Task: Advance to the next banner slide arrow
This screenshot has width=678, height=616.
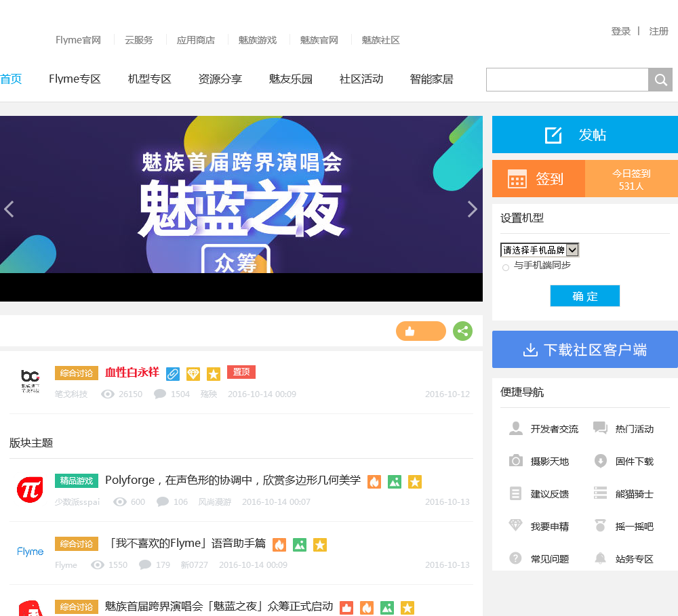Action: tap(473, 209)
